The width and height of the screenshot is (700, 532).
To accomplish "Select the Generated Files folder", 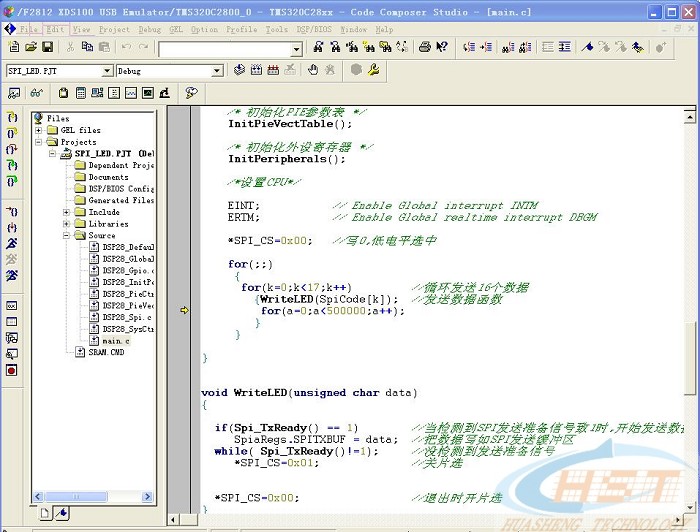I will (121, 200).
